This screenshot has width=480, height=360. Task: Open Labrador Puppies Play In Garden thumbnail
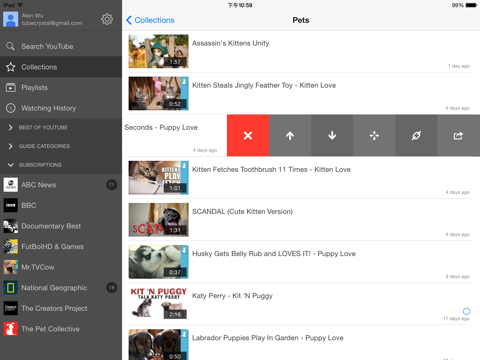pos(159,345)
